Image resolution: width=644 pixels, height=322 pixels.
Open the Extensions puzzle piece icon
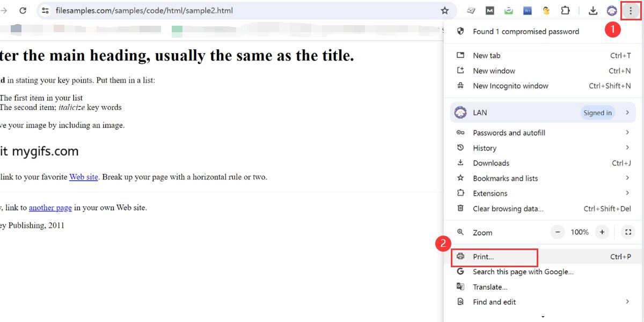[x=565, y=10]
